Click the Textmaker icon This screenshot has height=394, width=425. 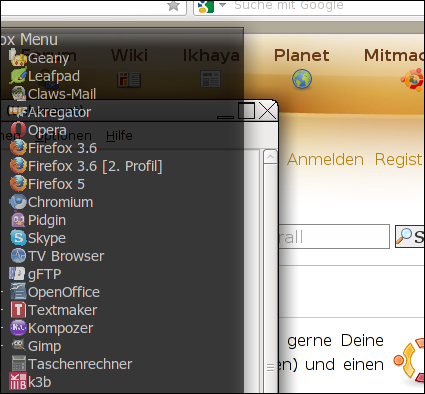[18, 310]
